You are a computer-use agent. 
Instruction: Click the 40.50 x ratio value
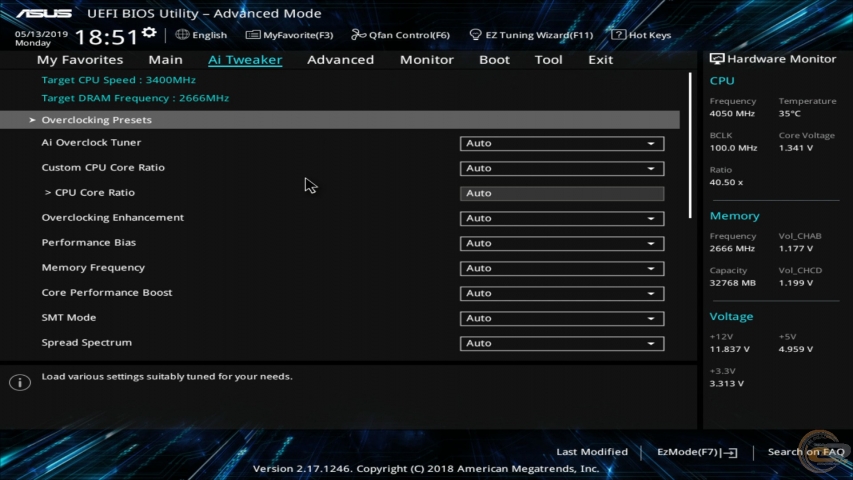point(726,182)
